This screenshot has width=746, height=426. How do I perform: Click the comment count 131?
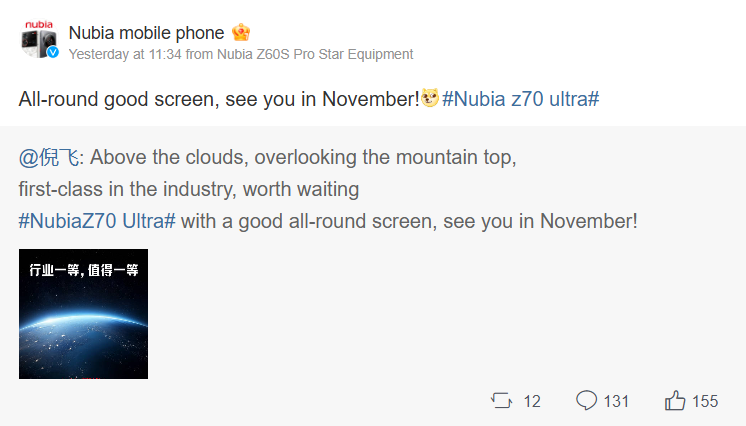click(x=617, y=401)
